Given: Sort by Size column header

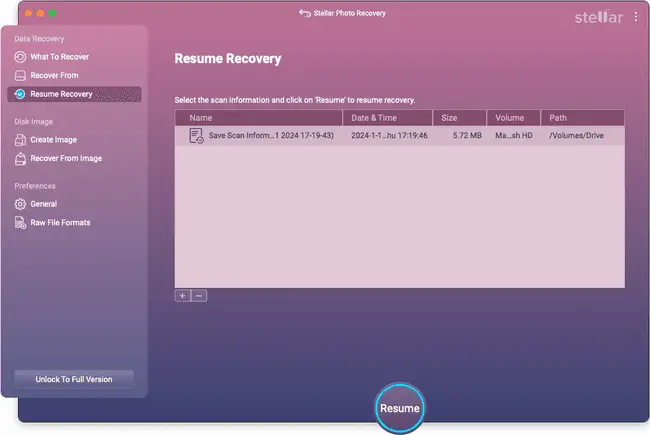Looking at the screenshot, I should pos(459,118).
